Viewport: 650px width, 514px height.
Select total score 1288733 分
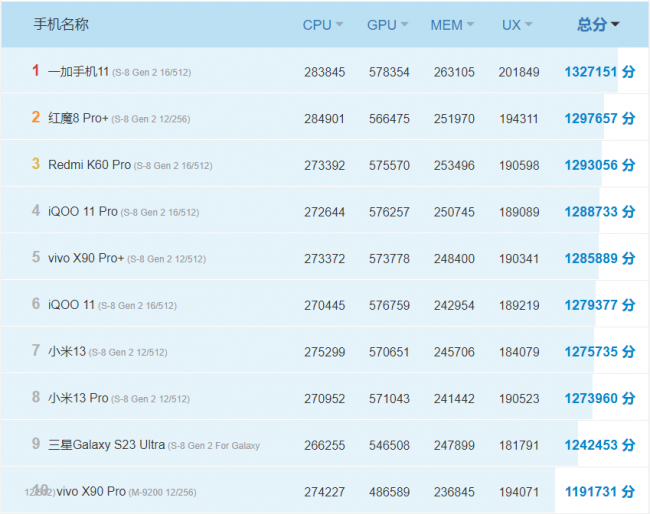click(599, 212)
